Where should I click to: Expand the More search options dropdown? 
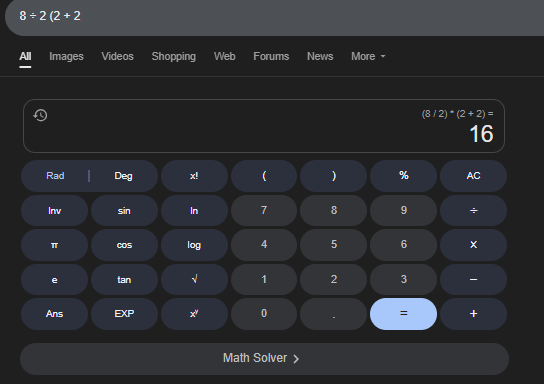368,56
